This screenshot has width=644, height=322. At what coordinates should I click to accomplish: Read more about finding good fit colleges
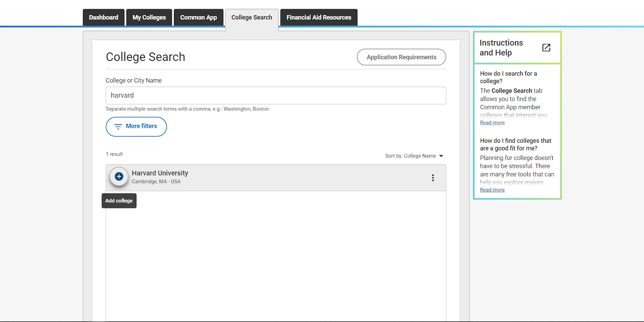[492, 190]
